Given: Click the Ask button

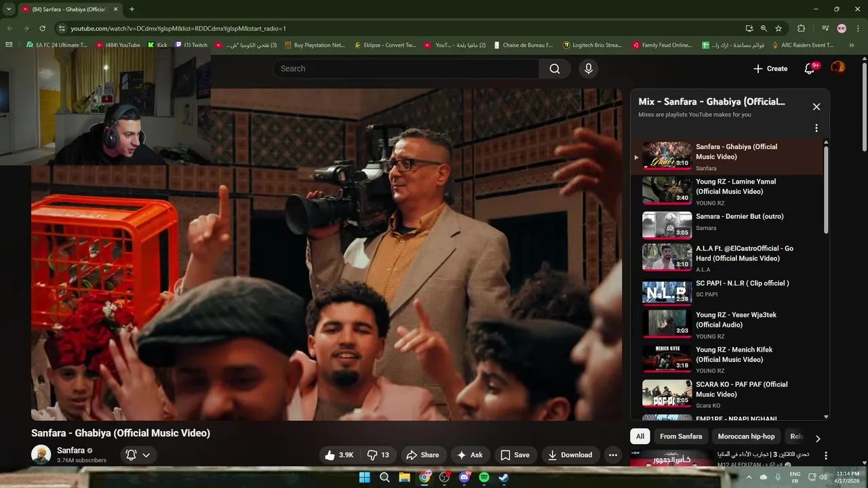Looking at the screenshot, I should coord(470,455).
